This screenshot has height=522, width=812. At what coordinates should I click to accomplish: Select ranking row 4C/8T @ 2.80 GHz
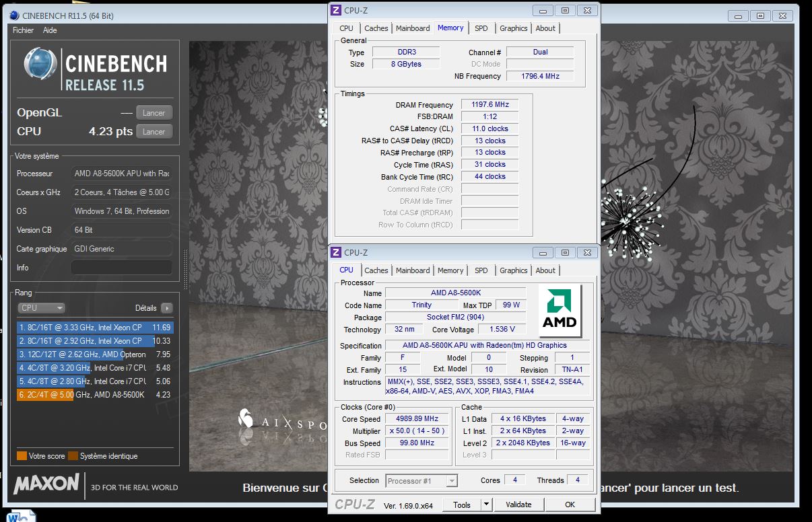point(95,381)
